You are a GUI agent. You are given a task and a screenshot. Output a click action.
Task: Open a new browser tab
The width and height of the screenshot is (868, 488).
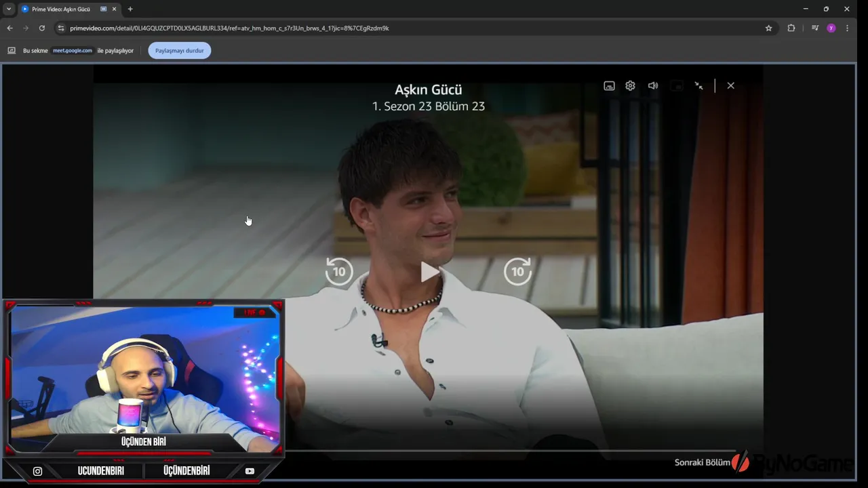[x=130, y=9]
